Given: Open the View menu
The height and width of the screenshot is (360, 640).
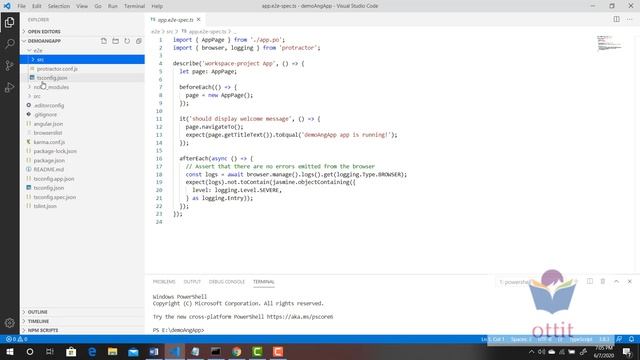Looking at the screenshot, I should 82,6.
